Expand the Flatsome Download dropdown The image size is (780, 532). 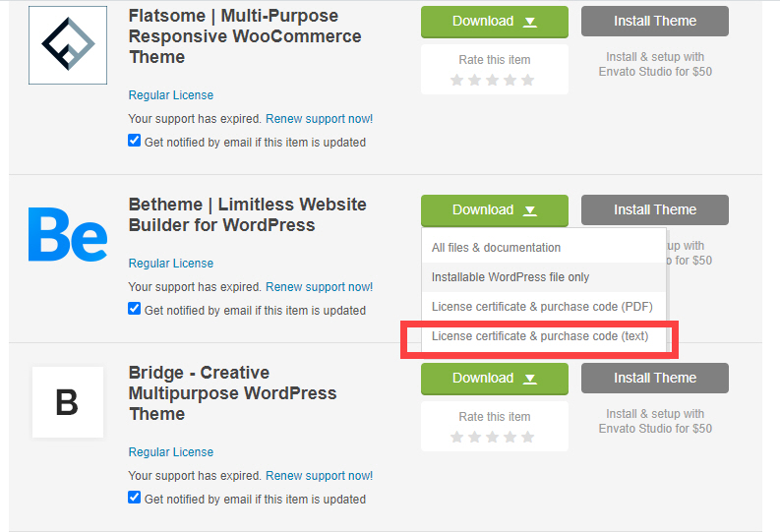coord(495,22)
